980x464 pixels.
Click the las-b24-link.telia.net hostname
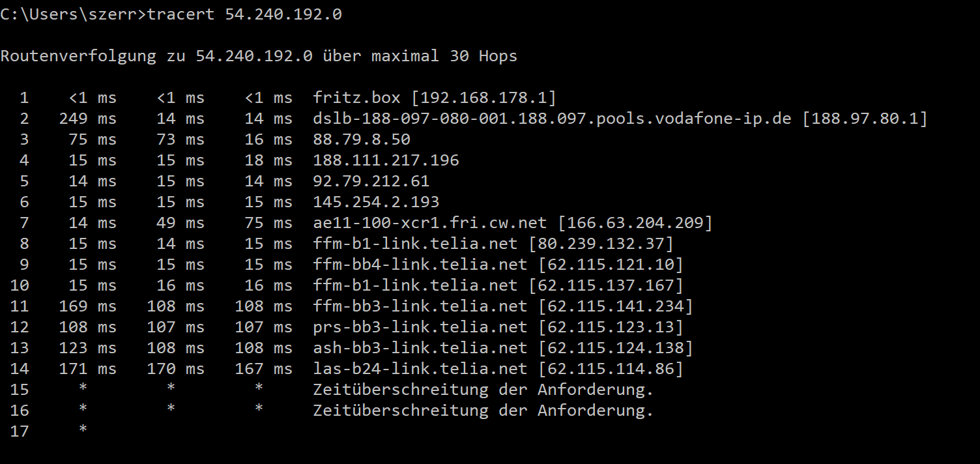(x=420, y=369)
